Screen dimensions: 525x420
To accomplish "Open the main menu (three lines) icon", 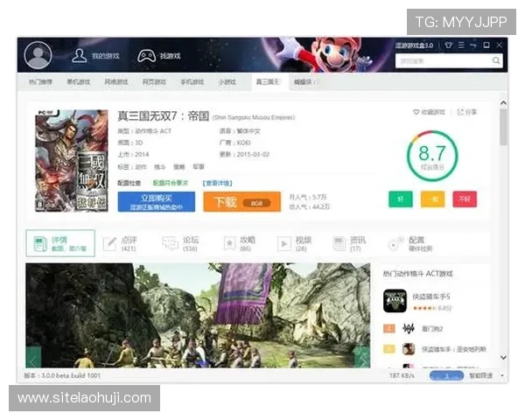I will (461, 45).
